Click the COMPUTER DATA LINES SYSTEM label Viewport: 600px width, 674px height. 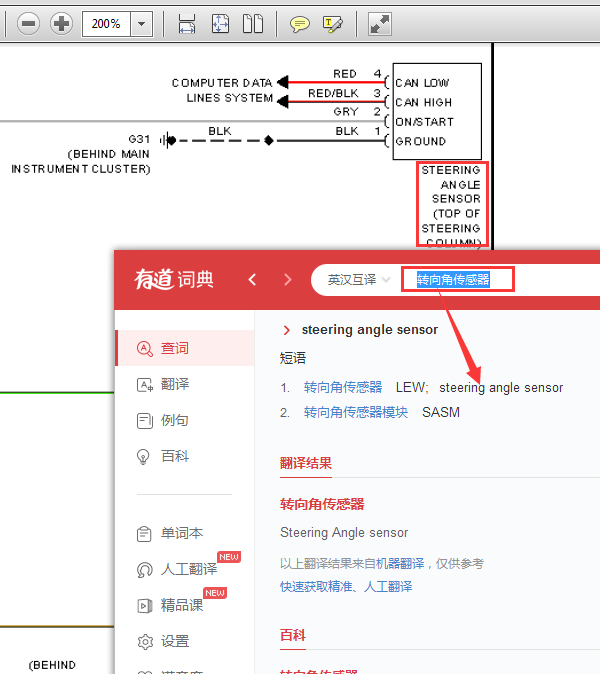[x=222, y=90]
